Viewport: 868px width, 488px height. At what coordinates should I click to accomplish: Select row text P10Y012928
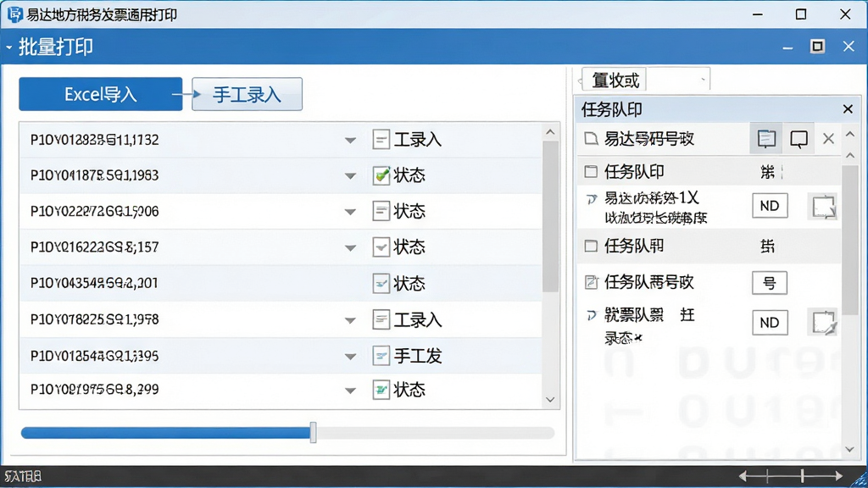95,140
